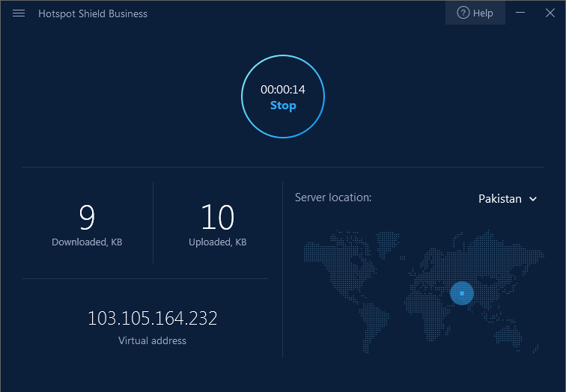
Task: Click the "Uploaded, KB" label
Action: 217,242
